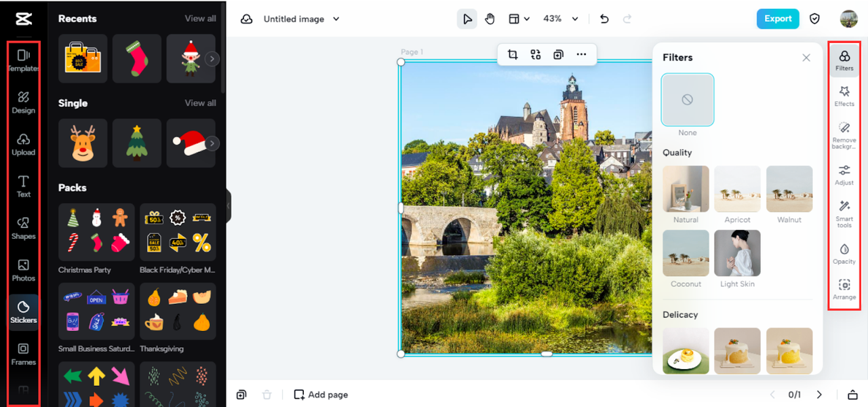View all Recents stickers
This screenshot has height=407, width=868.
(x=201, y=18)
